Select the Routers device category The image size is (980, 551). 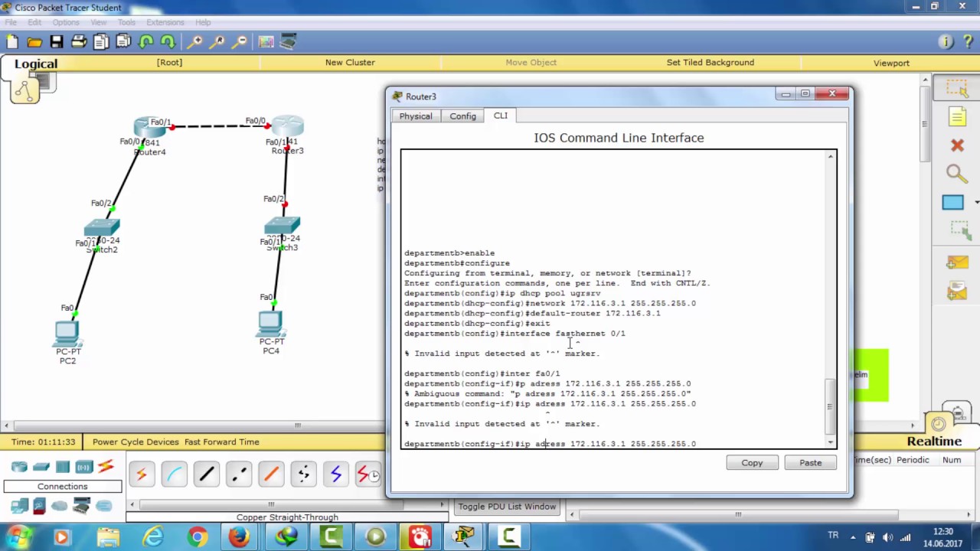19,467
